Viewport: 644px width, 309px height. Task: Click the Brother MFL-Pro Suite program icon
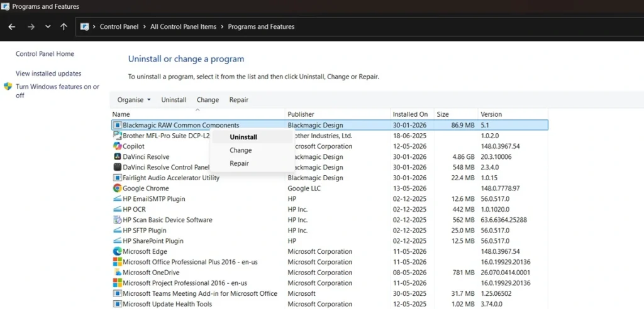click(118, 136)
